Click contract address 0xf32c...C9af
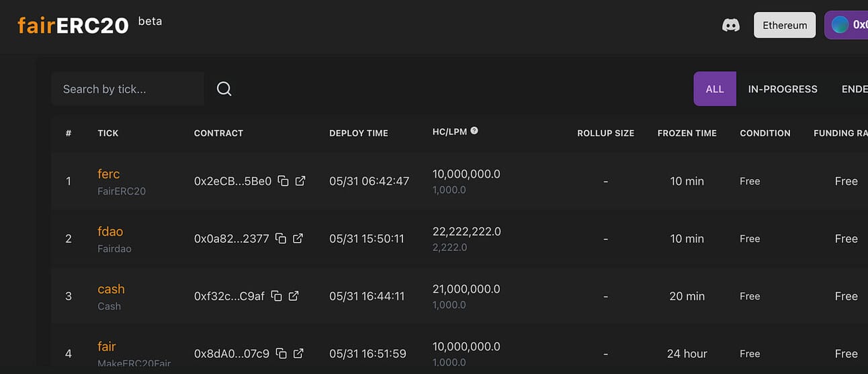 point(229,296)
